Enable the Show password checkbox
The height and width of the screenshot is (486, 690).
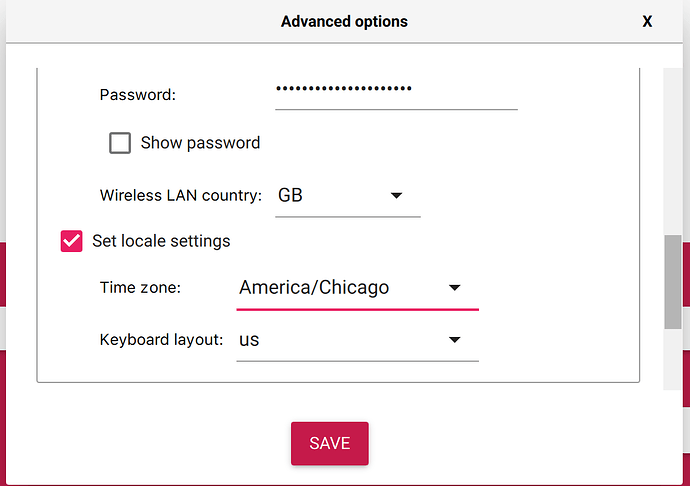120,143
